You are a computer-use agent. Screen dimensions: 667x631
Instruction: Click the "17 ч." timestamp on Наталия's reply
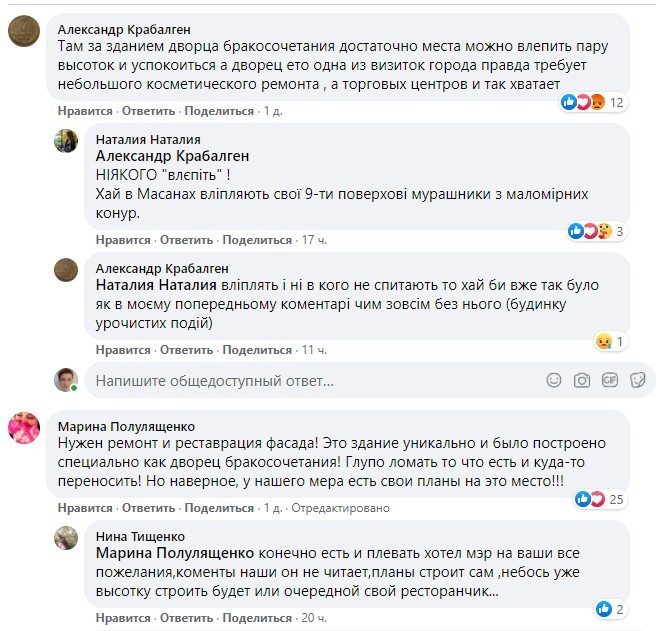(314, 240)
